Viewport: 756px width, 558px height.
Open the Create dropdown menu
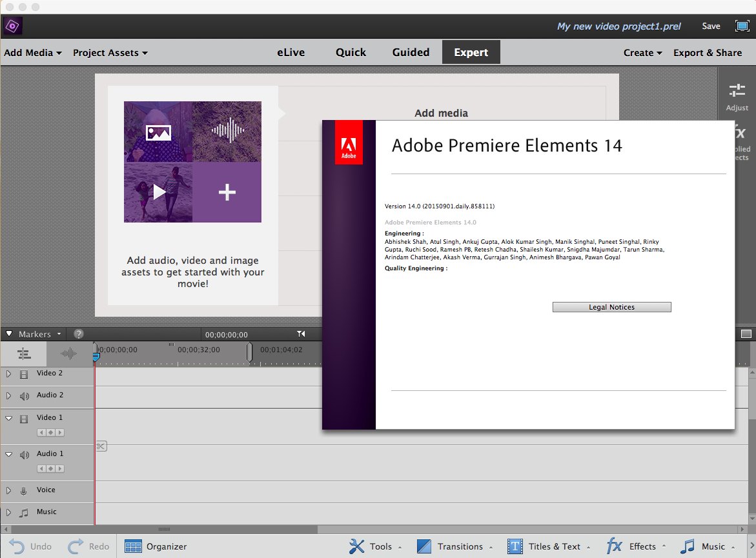click(x=642, y=52)
